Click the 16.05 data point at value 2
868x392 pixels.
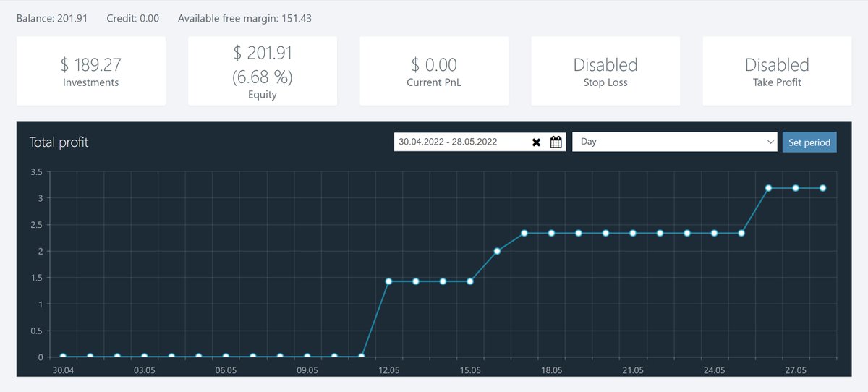pos(497,251)
